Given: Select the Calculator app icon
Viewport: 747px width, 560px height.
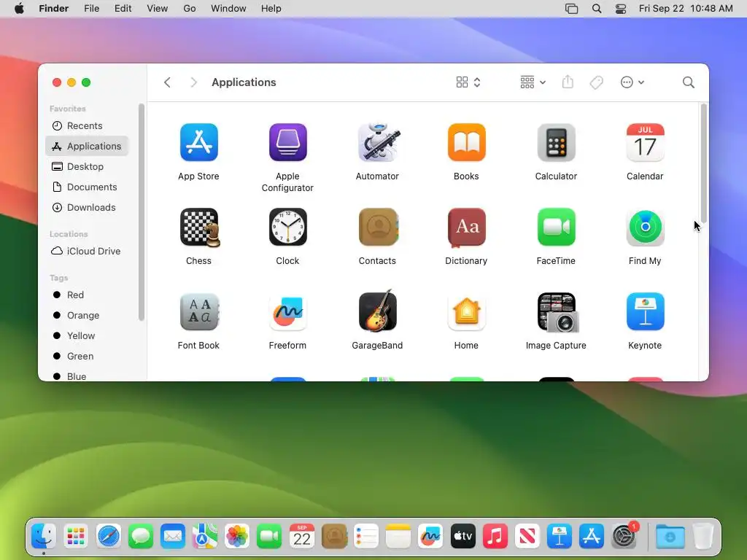Looking at the screenshot, I should [x=556, y=142].
